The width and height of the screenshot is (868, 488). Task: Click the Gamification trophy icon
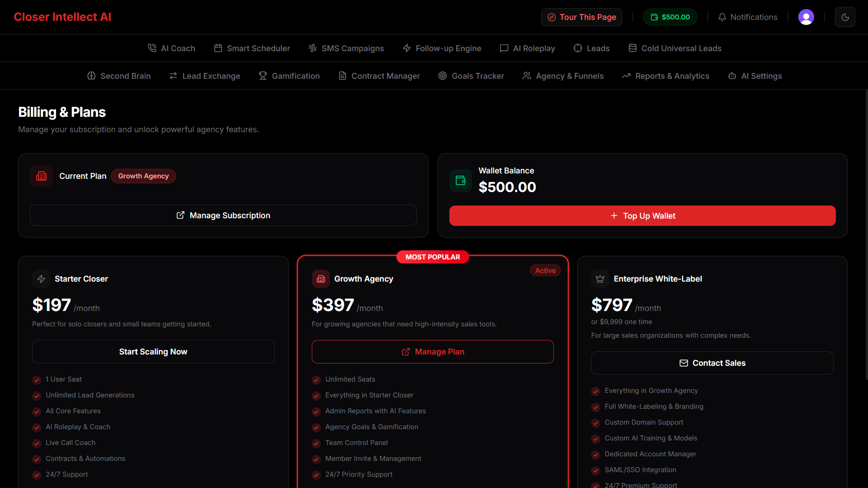263,76
